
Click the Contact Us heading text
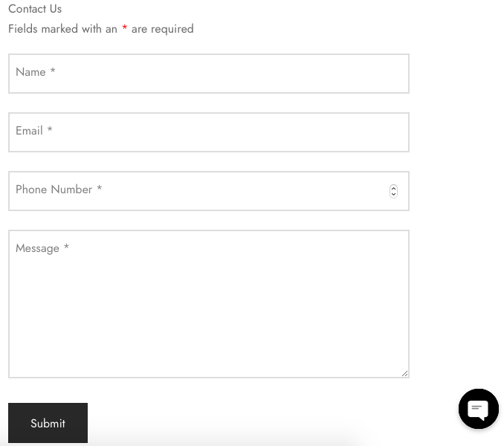35,9
